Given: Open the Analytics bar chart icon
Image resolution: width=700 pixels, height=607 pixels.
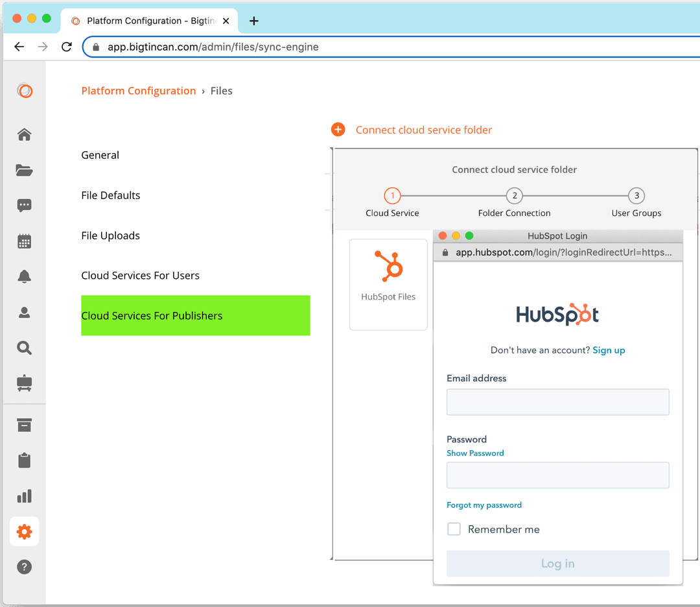Looking at the screenshot, I should [24, 495].
